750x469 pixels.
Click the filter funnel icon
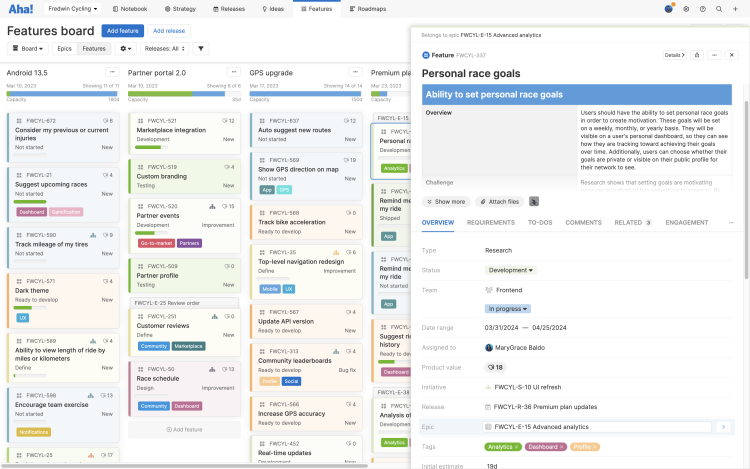click(201, 48)
